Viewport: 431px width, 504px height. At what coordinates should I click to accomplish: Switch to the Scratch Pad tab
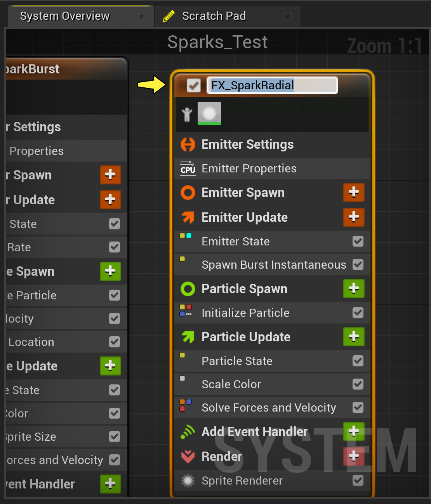214,16
